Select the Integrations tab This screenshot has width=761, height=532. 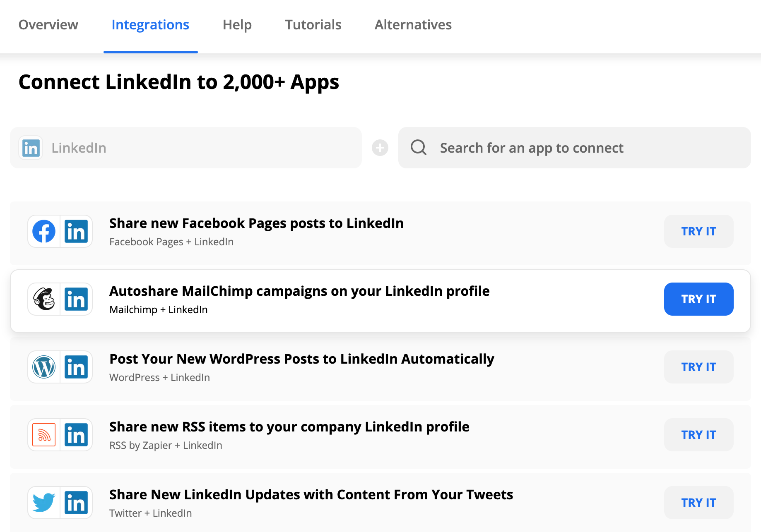pyautogui.click(x=150, y=25)
